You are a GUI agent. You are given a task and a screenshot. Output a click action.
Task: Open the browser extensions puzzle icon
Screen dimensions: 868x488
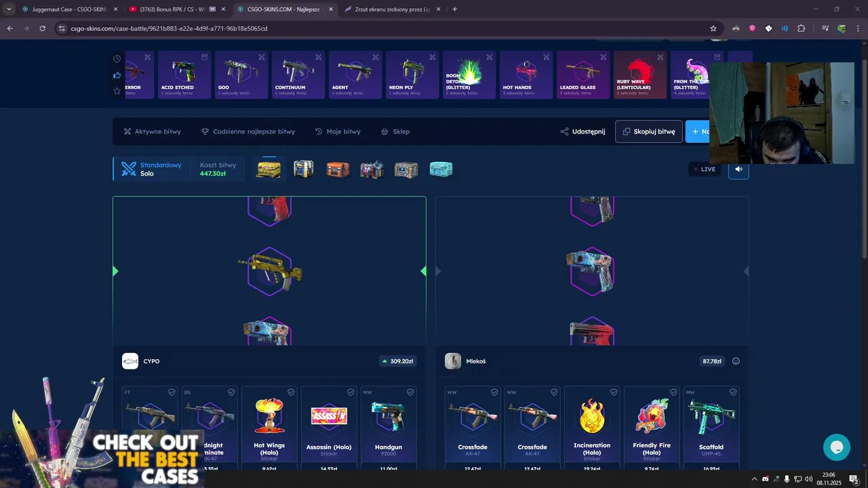tap(801, 28)
